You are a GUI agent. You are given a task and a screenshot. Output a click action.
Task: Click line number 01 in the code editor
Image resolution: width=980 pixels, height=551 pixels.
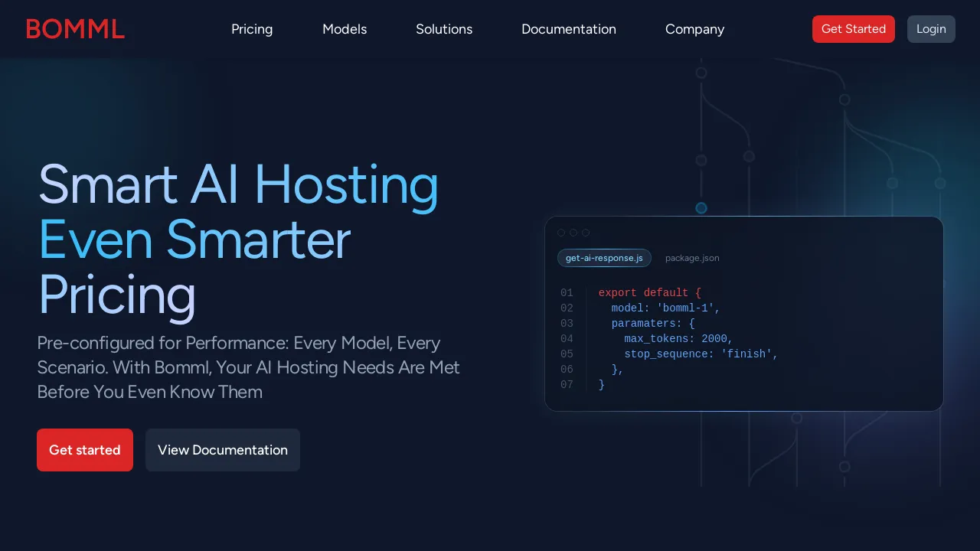tap(567, 293)
